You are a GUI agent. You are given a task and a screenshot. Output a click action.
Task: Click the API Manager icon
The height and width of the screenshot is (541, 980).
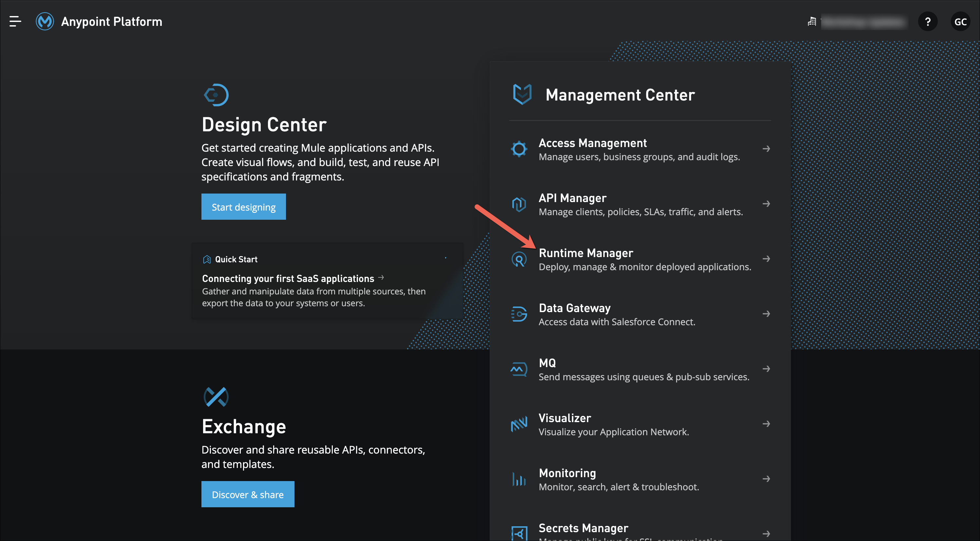pos(519,204)
